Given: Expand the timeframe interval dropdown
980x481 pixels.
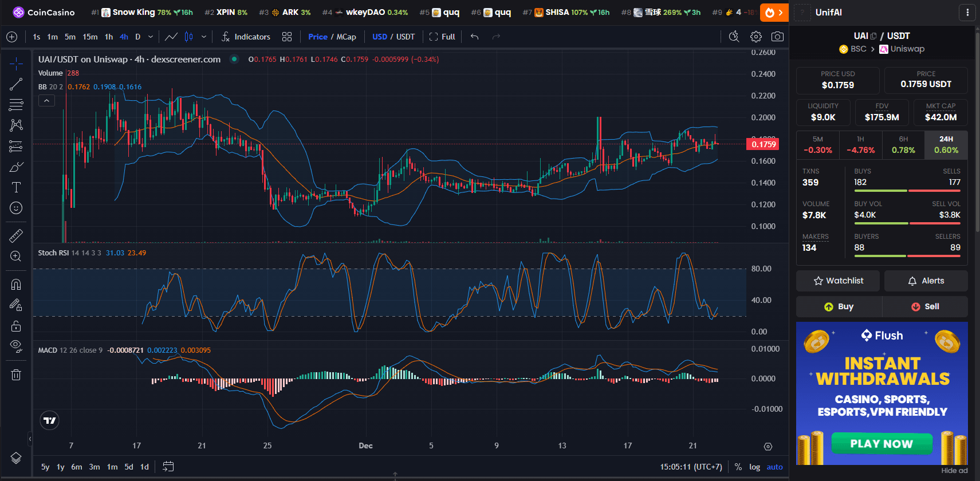Looking at the screenshot, I should click(x=151, y=37).
